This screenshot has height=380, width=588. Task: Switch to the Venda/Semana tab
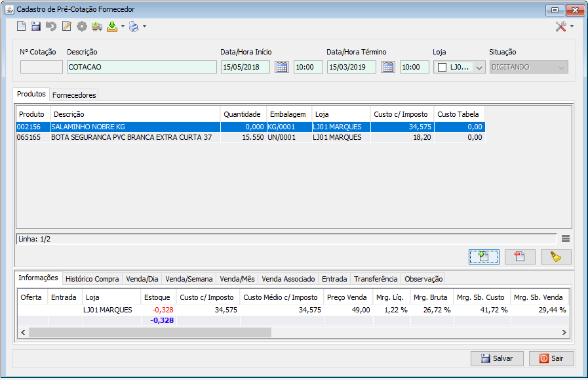(189, 279)
